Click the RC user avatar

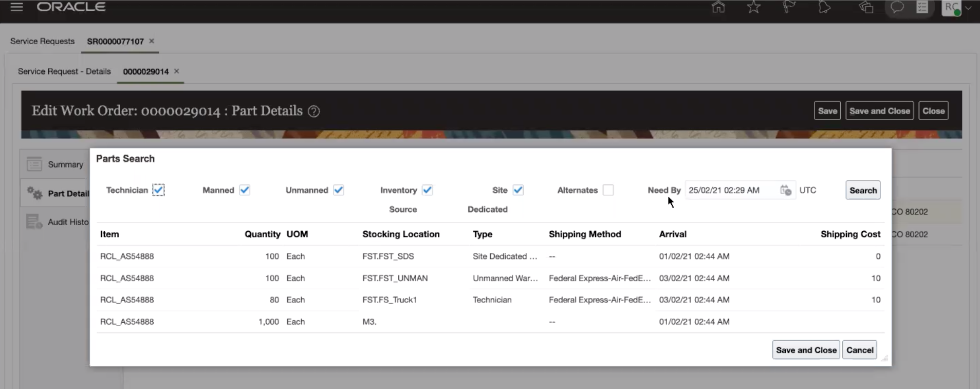coord(951,8)
